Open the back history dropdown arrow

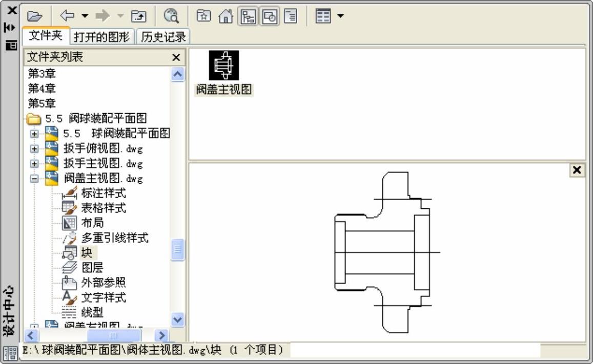(85, 16)
